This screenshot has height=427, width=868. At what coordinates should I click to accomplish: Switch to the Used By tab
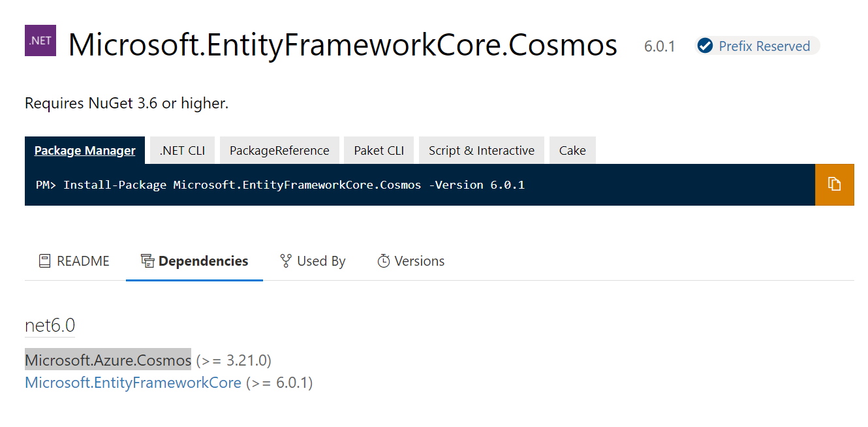312,260
